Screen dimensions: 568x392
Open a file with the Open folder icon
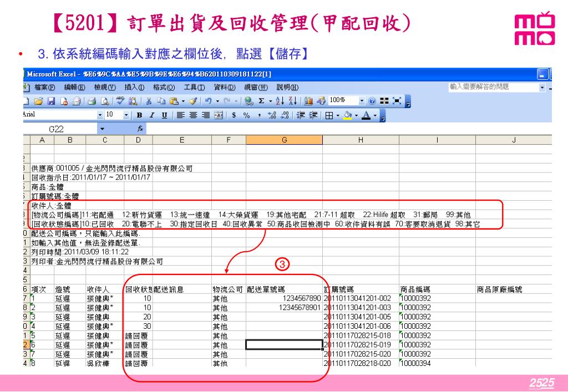(38, 101)
